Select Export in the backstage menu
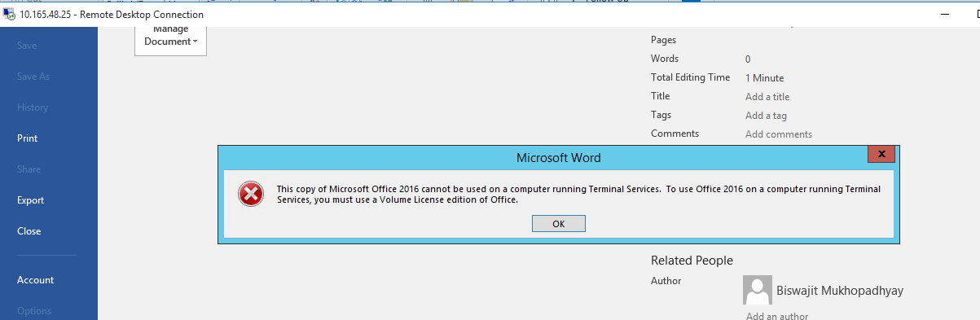 pos(31,200)
